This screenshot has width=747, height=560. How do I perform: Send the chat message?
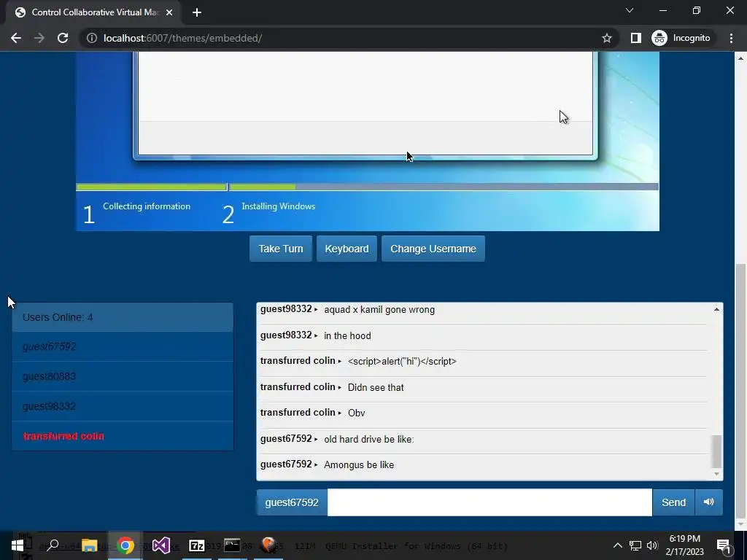pyautogui.click(x=673, y=502)
